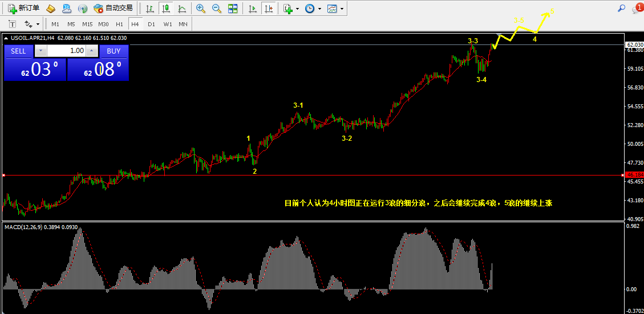Click the 新订单 new order button
This screenshot has width=644, height=314.
tap(24, 8)
